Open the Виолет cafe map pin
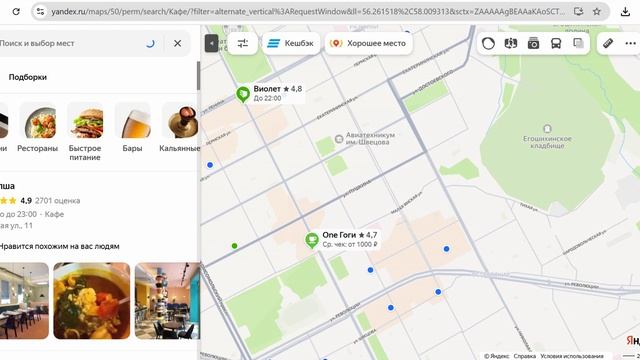Viewport: 640px width, 360px height. tap(243, 94)
